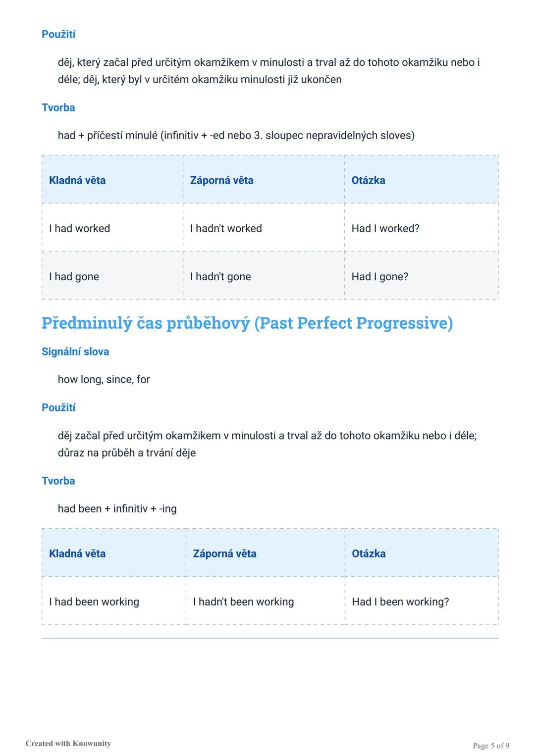
Task: Click the "Otázka" header above "Had I been working?"
Action: [x=369, y=554]
